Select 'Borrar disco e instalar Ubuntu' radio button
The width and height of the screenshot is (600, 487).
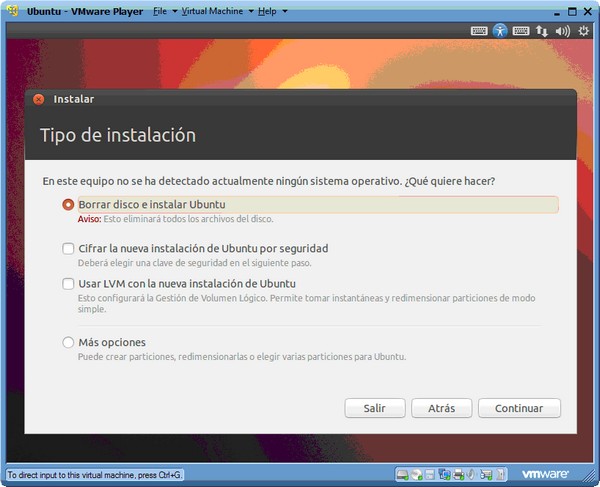[x=68, y=205]
